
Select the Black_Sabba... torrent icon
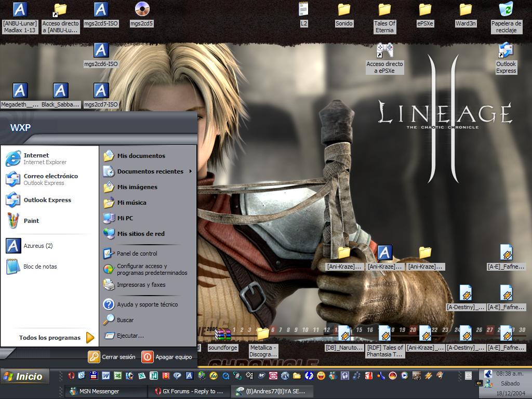(x=60, y=96)
